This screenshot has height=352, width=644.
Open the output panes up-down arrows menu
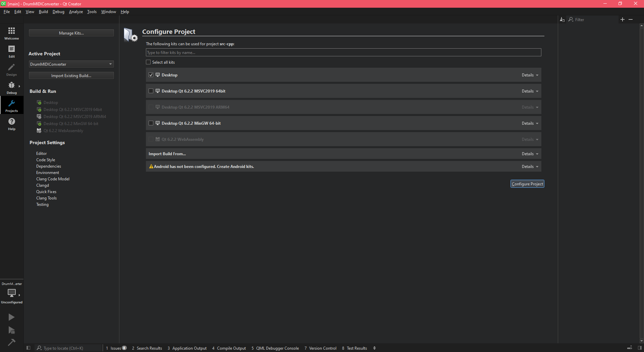click(x=374, y=348)
